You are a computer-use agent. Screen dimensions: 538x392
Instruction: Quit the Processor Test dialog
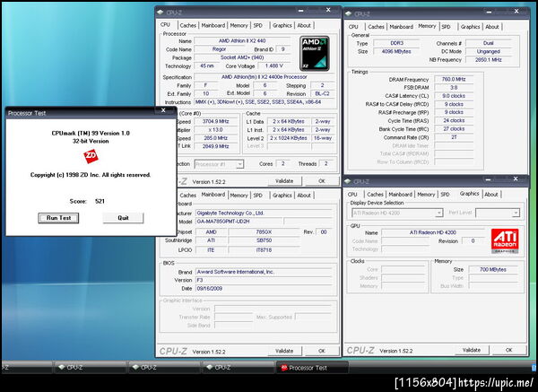click(x=123, y=218)
